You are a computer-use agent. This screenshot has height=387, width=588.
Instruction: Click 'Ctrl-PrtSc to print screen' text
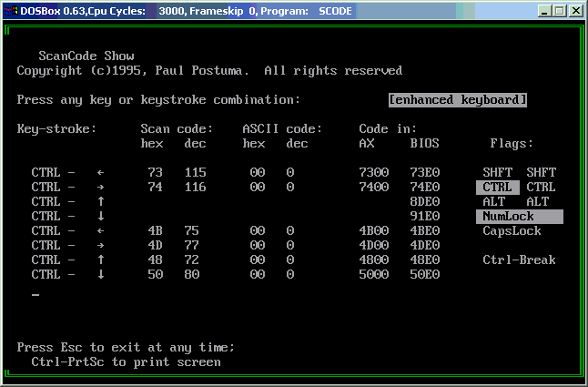point(126,362)
